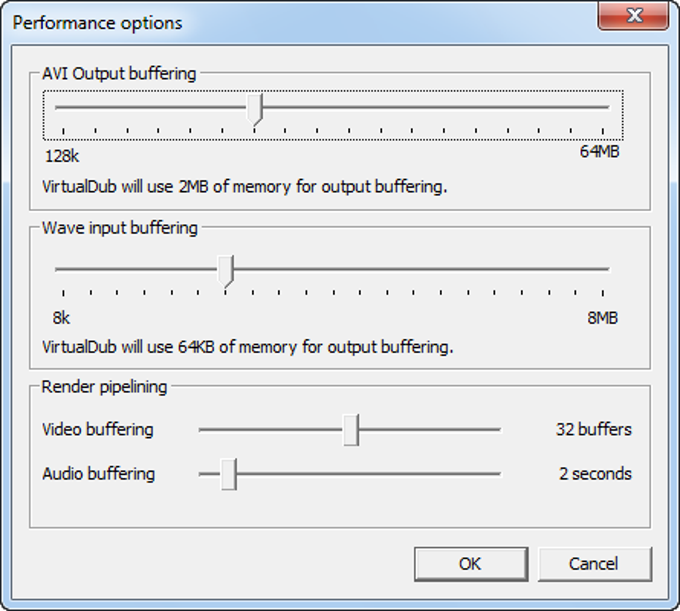Click the "8k" minimum label
The image size is (680, 611).
[61, 318]
